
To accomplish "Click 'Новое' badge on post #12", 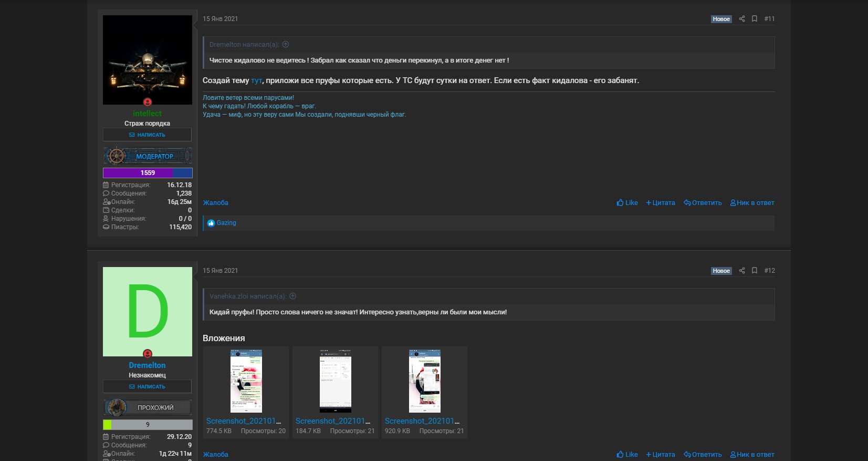I will 721,271.
